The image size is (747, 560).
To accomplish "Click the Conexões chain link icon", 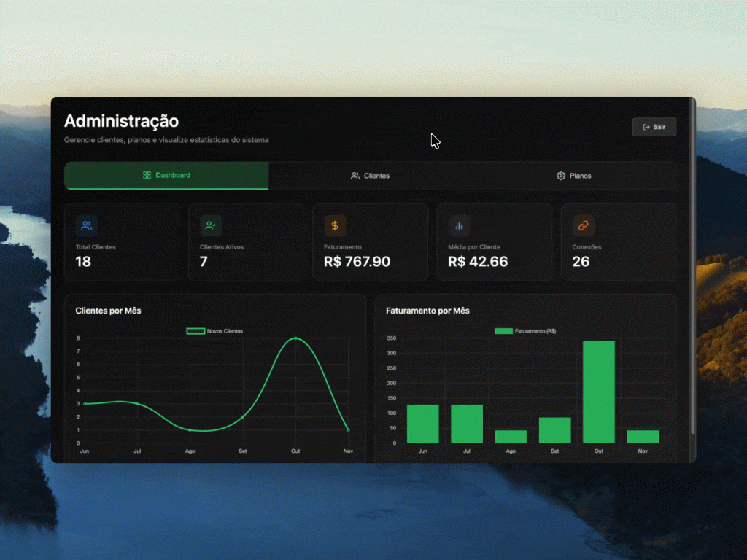I will pos(583,225).
